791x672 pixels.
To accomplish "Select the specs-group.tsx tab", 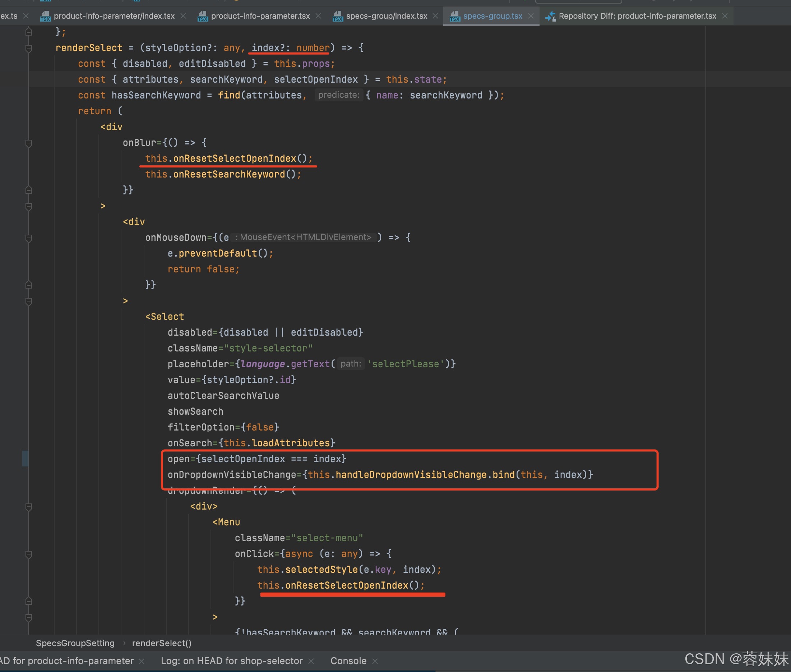I will 492,16.
